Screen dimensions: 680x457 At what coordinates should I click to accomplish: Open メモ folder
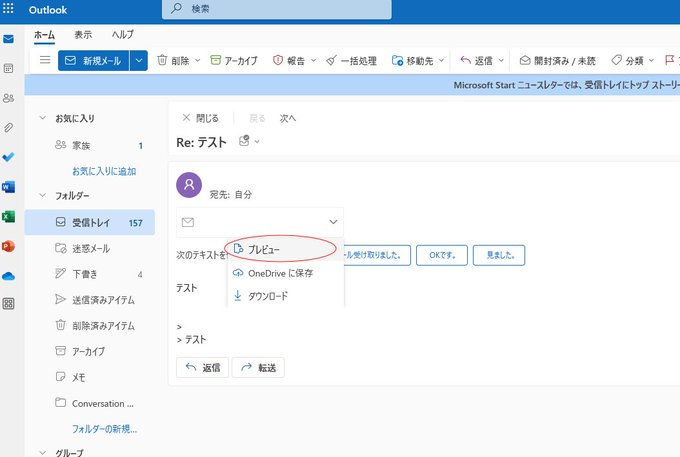click(x=90, y=377)
